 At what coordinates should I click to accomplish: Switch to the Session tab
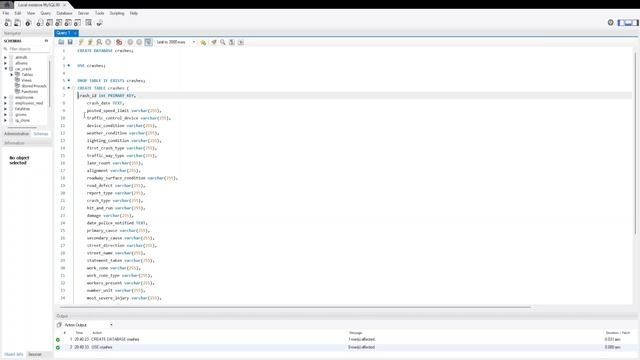35,354
